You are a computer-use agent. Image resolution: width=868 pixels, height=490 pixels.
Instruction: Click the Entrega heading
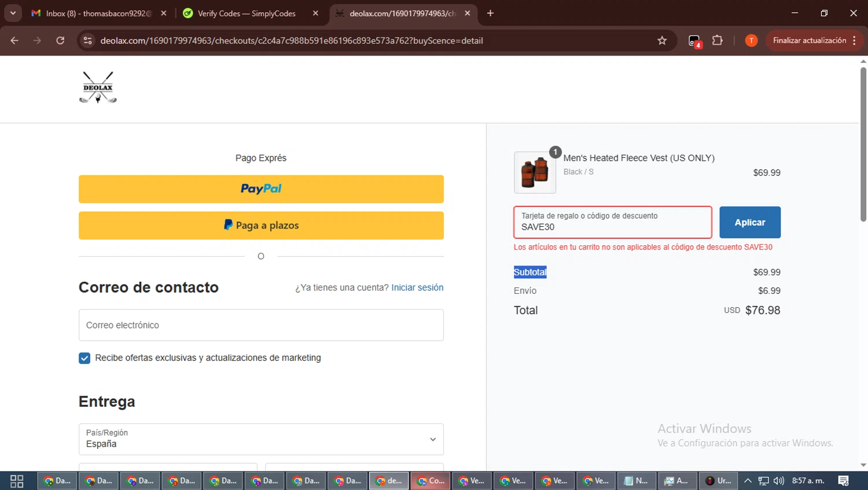(x=107, y=401)
